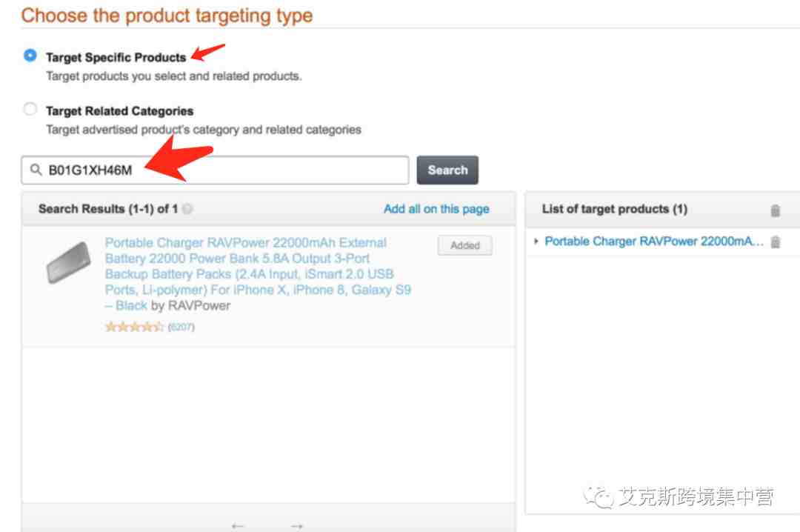Open the RAVPower power bank thumbnail
This screenshot has width=800, height=532.
pyautogui.click(x=68, y=262)
